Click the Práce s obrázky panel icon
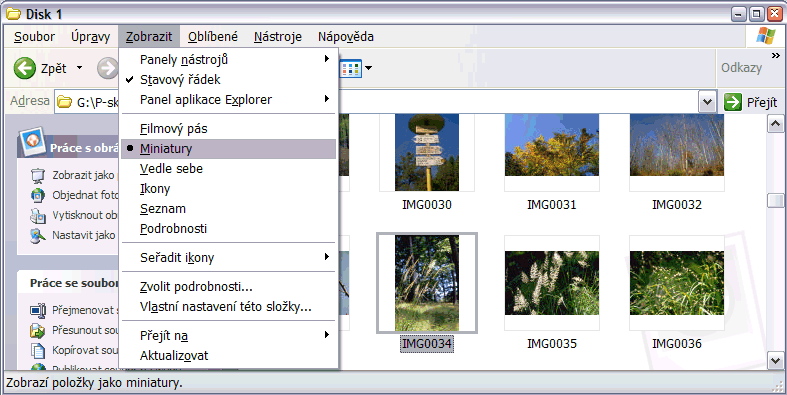Image resolution: width=787 pixels, height=395 pixels. pos(32,141)
